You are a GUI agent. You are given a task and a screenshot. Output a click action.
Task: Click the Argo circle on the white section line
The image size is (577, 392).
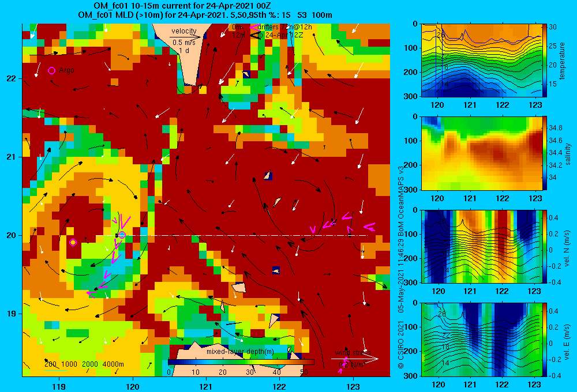pyautogui.click(x=122, y=235)
